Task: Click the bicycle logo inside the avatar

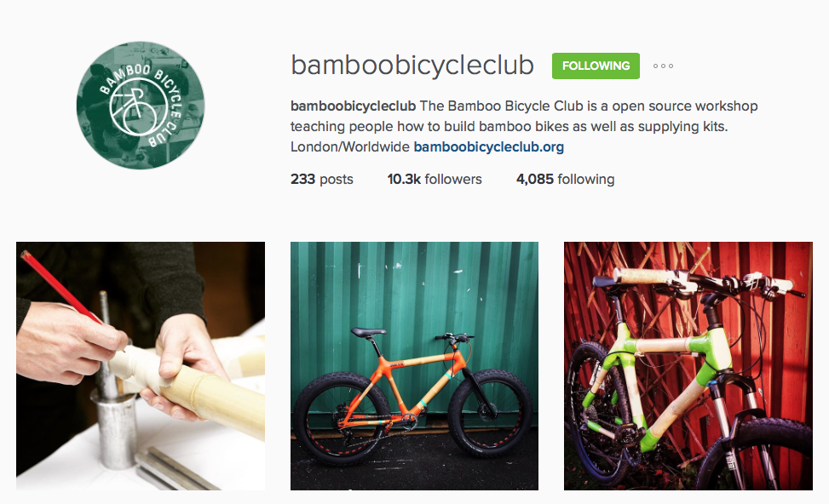Action: point(135,107)
